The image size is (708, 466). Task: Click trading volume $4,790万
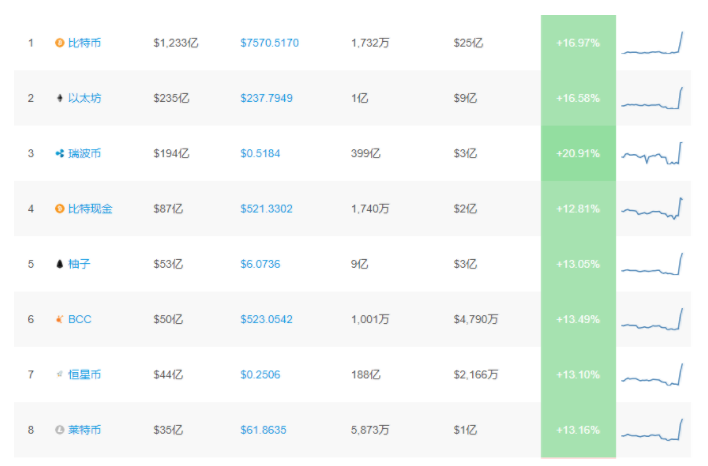(476, 319)
